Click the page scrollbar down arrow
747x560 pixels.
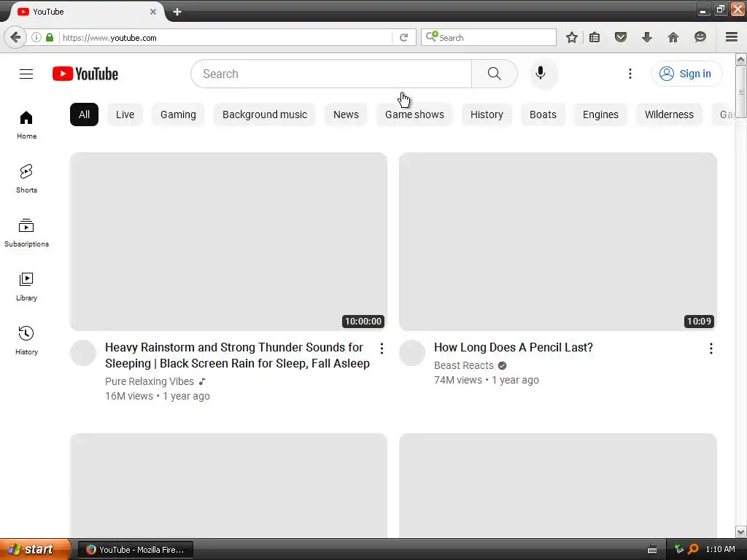coord(740,532)
